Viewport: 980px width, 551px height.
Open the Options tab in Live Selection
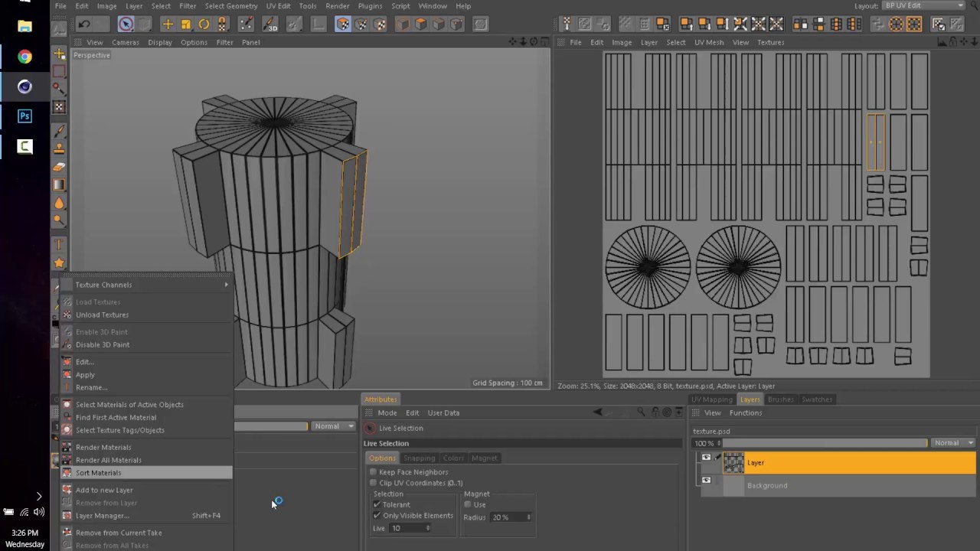pos(382,458)
